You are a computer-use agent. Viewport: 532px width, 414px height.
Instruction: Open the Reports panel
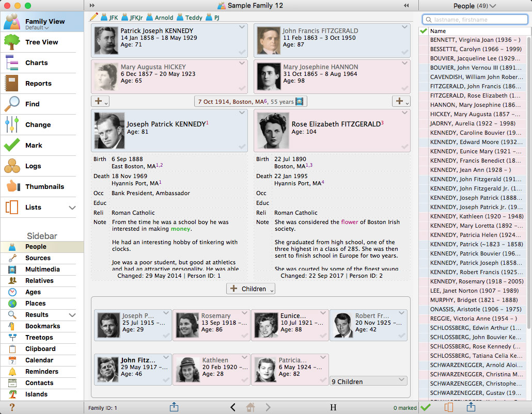38,84
